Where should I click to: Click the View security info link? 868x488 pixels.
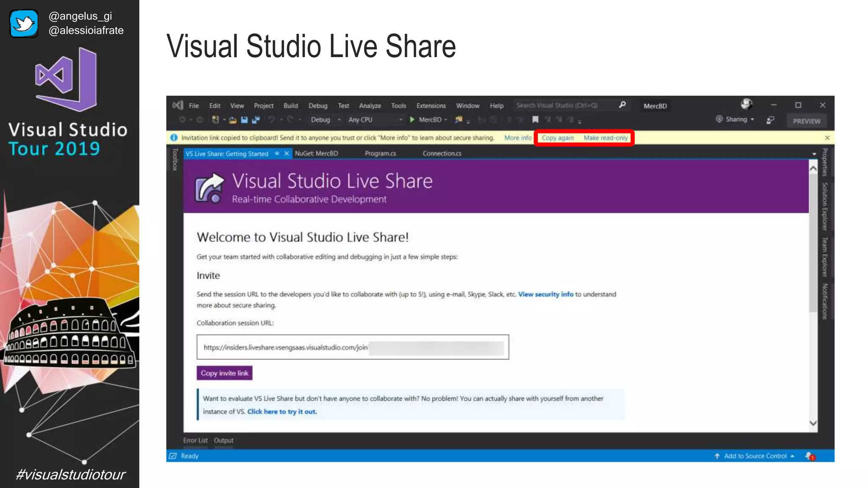pyautogui.click(x=545, y=294)
